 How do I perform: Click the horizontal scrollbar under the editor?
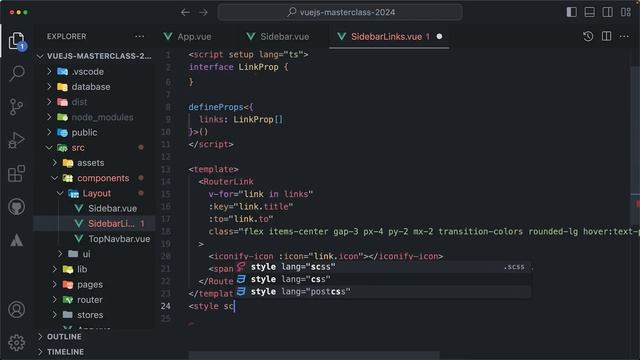click(313, 355)
